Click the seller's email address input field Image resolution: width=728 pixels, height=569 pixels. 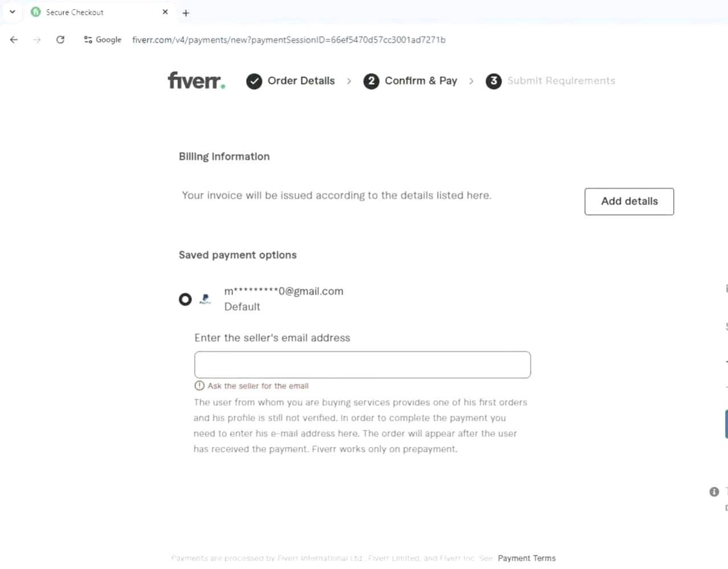362,365
